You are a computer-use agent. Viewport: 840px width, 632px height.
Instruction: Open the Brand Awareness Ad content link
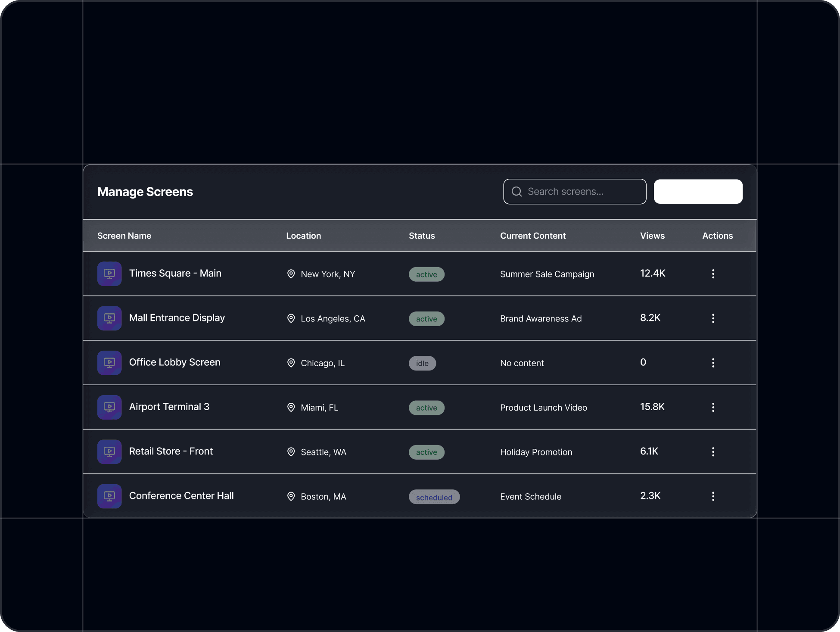[x=541, y=319]
